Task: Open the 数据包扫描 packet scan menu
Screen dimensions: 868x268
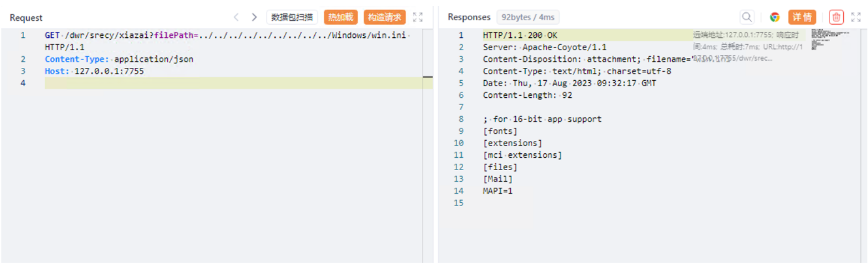Action: click(292, 18)
